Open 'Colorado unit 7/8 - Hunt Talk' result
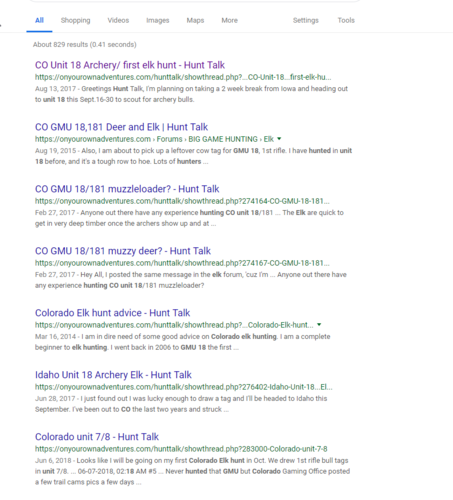 [x=97, y=437]
